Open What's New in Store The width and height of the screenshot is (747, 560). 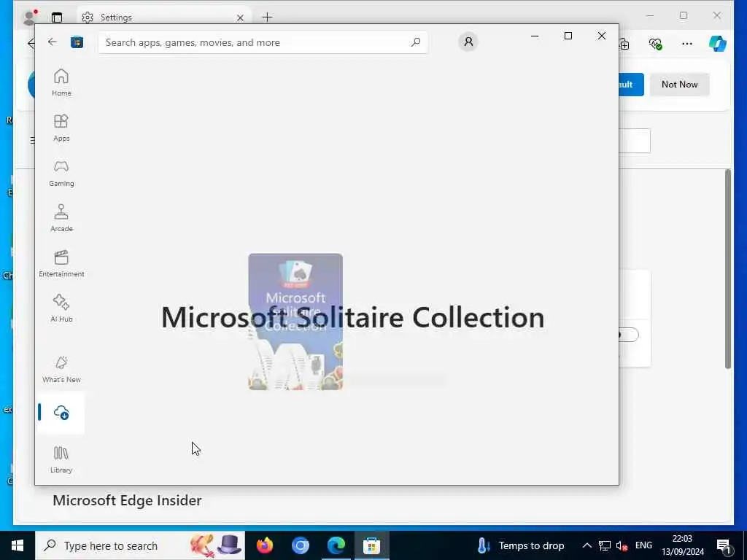click(61, 369)
